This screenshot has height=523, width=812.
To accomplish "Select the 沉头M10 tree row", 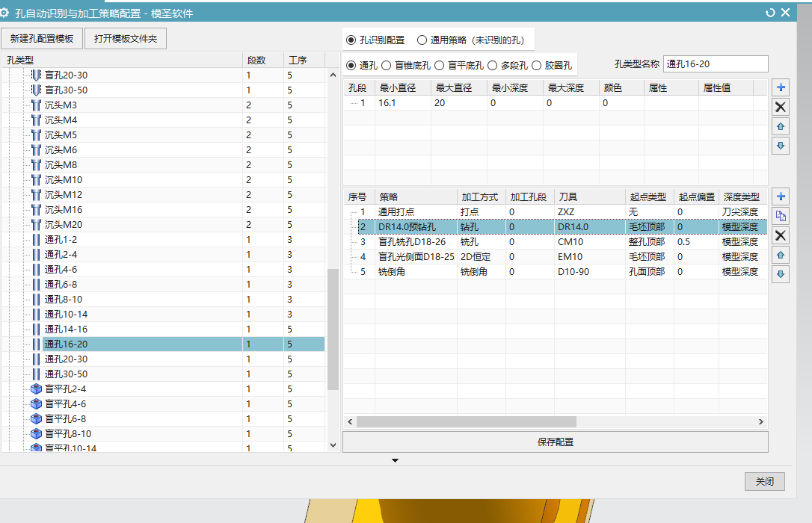I will click(x=164, y=180).
